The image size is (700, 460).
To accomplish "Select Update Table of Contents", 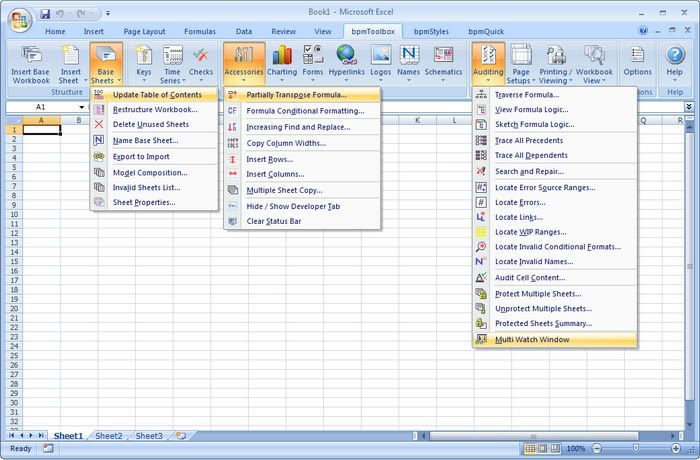I will [x=154, y=95].
